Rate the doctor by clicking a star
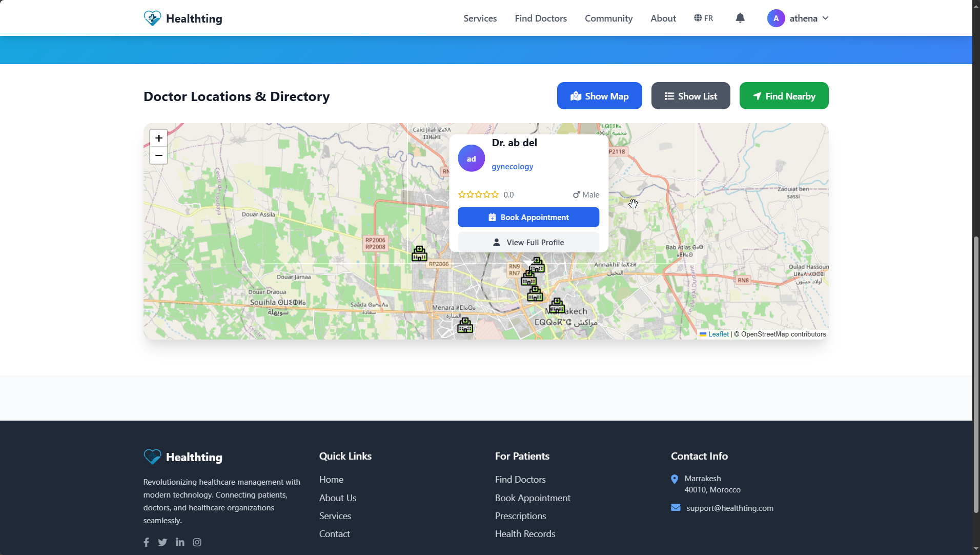 pyautogui.click(x=478, y=194)
